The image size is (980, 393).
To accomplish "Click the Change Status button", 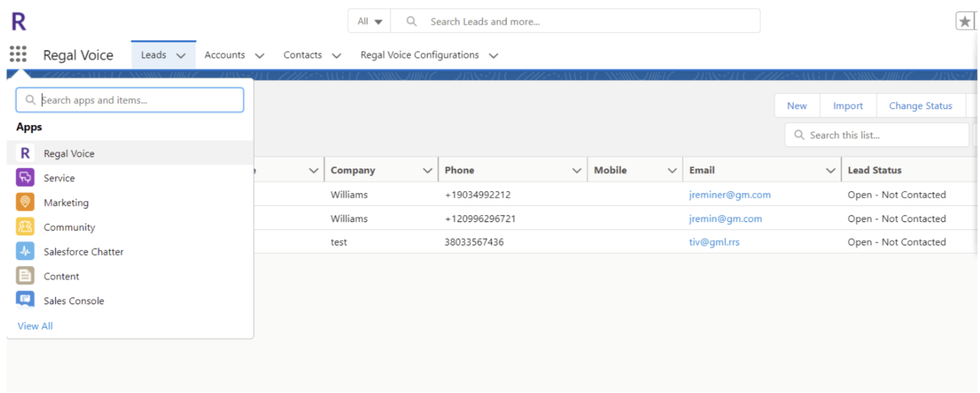I will click(x=921, y=106).
